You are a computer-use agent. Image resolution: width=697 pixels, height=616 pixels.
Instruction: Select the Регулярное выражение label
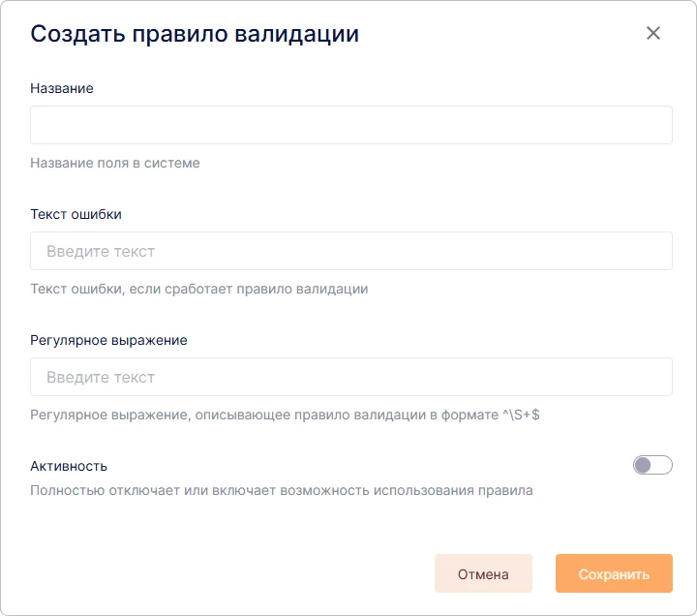tap(108, 340)
